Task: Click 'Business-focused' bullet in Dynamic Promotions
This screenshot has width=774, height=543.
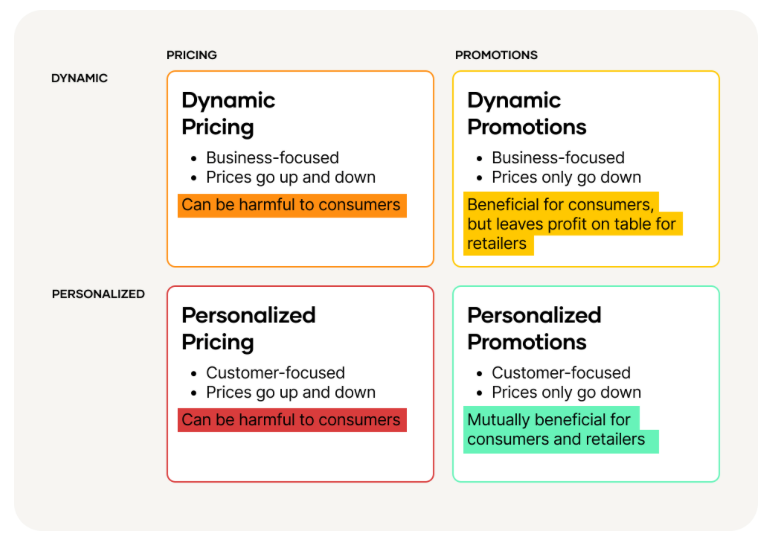Action: tap(558, 158)
